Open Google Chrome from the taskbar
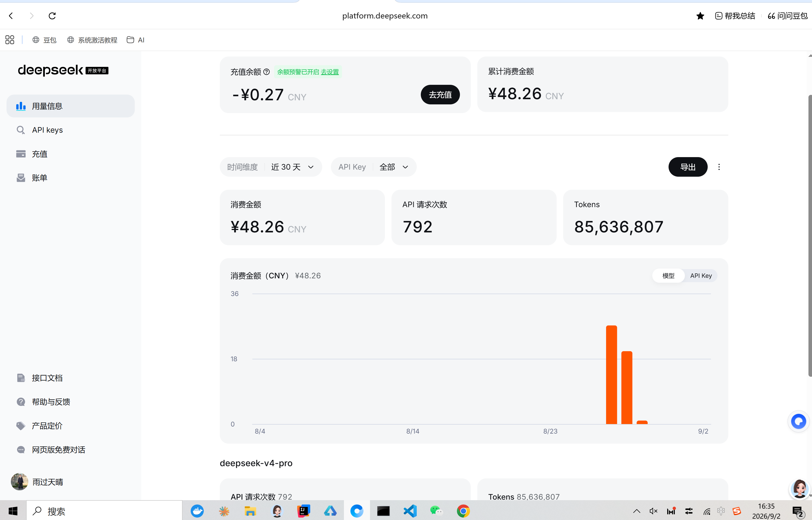812x520 pixels. [x=463, y=511]
